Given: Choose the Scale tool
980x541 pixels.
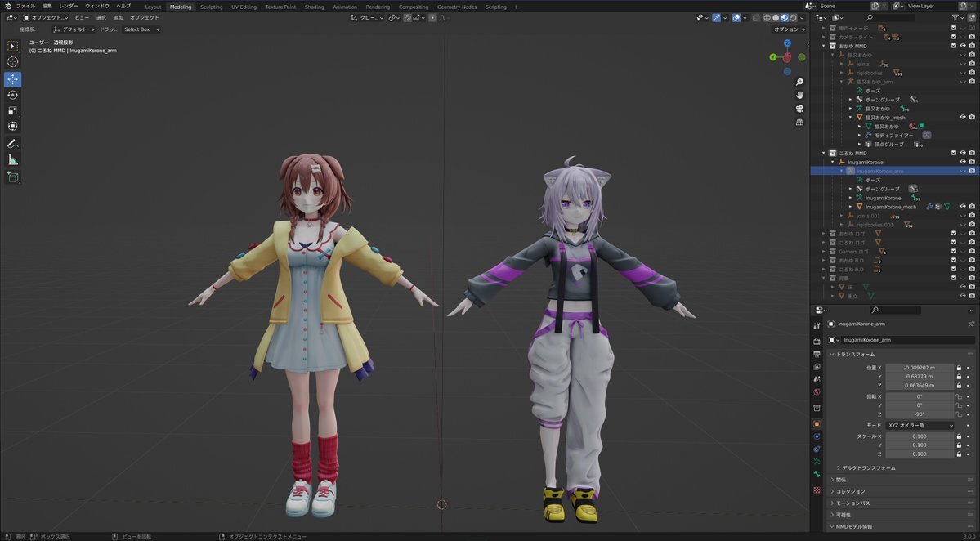Looking at the screenshot, I should coord(12,110).
